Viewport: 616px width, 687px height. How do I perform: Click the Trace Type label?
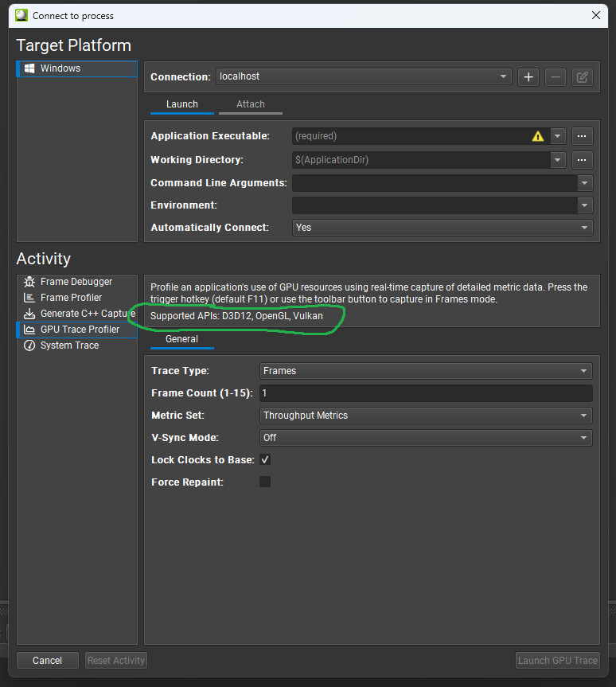[x=180, y=371]
